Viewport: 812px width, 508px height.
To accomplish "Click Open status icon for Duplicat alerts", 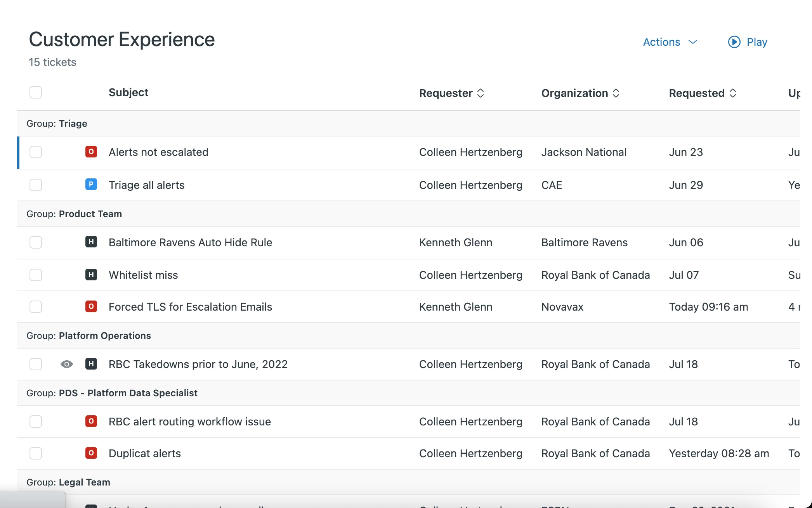I will [x=91, y=453].
